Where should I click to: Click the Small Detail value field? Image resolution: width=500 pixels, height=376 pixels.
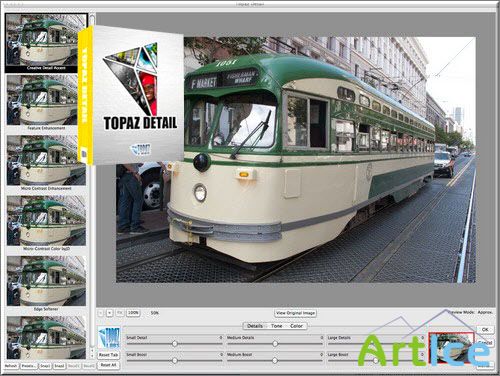[x=220, y=338]
